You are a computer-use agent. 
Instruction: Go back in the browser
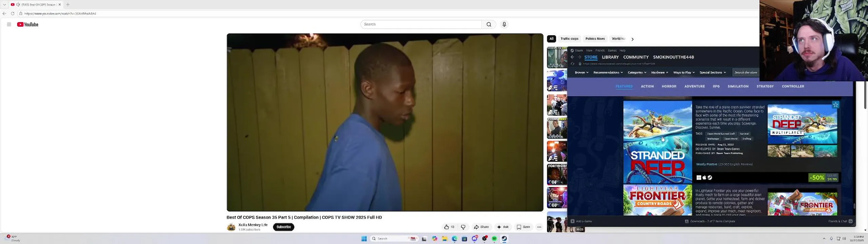pos(4,14)
